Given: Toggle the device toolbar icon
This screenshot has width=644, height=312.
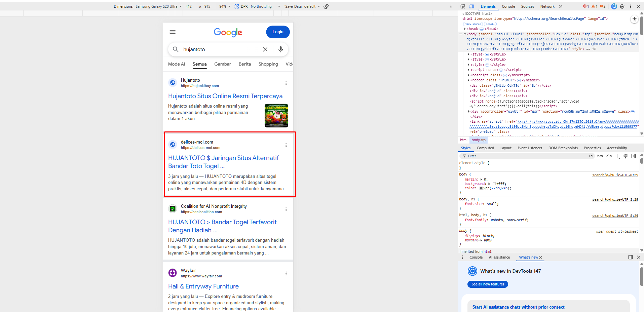Looking at the screenshot, I should click(471, 6).
